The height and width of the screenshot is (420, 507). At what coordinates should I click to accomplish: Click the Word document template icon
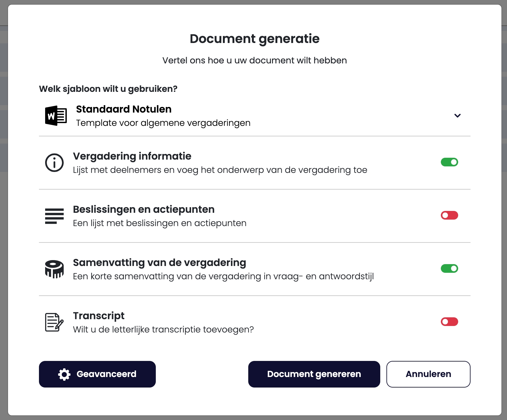[x=56, y=116]
